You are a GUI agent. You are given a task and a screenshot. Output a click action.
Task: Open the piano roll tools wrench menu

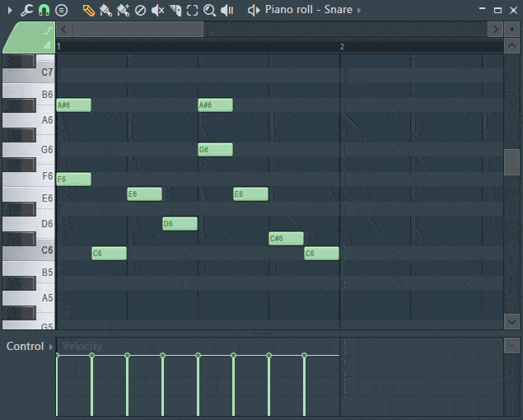click(x=26, y=10)
